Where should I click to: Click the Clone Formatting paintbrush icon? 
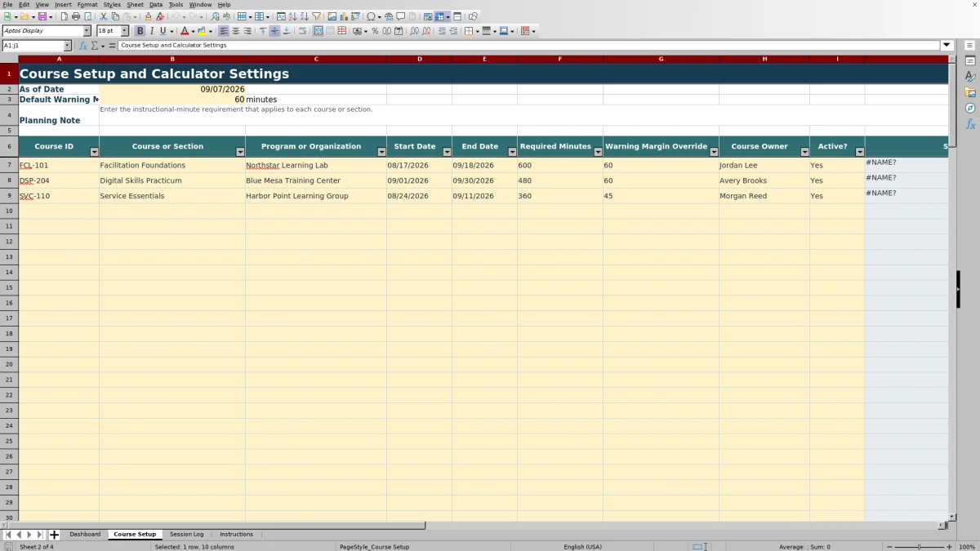(148, 16)
